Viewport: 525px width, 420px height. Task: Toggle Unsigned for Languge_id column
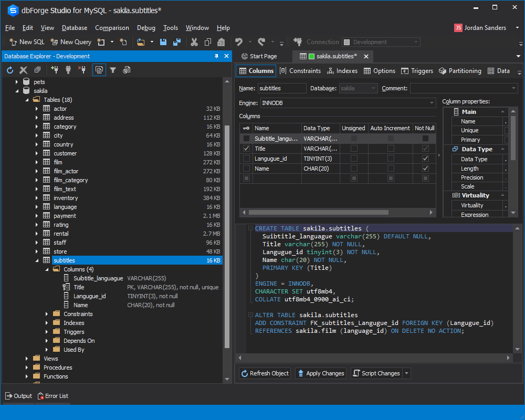point(353,158)
